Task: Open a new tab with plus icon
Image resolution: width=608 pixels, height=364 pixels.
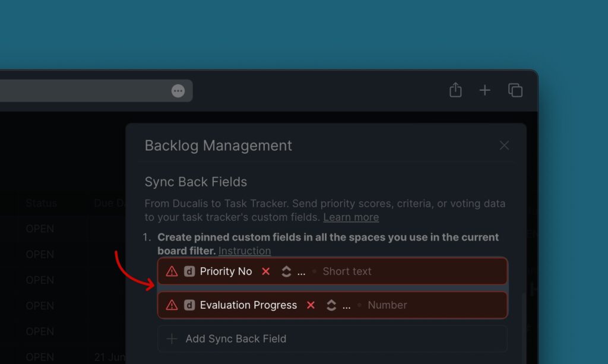Action: (x=484, y=90)
